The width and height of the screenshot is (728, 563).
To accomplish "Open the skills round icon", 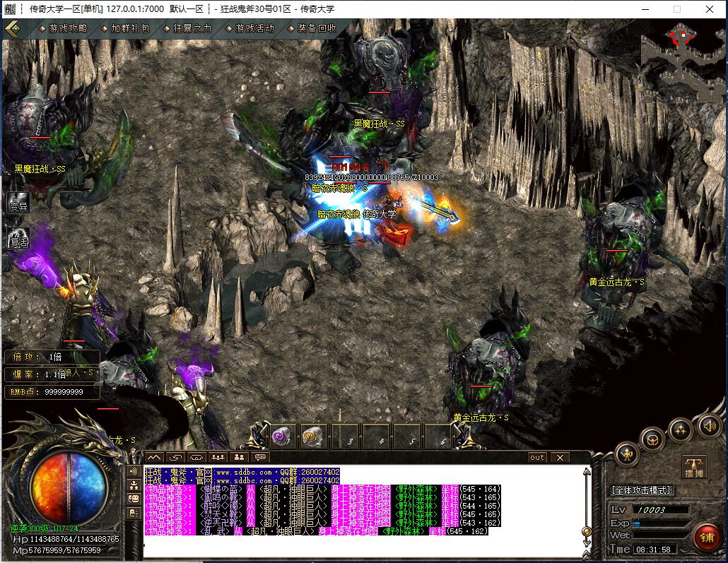I will (x=681, y=429).
